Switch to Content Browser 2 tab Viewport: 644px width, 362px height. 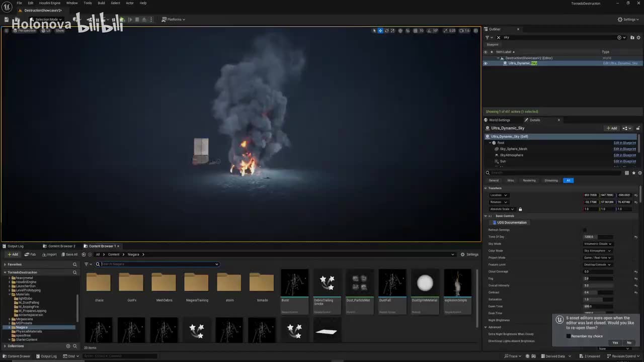tap(59, 246)
